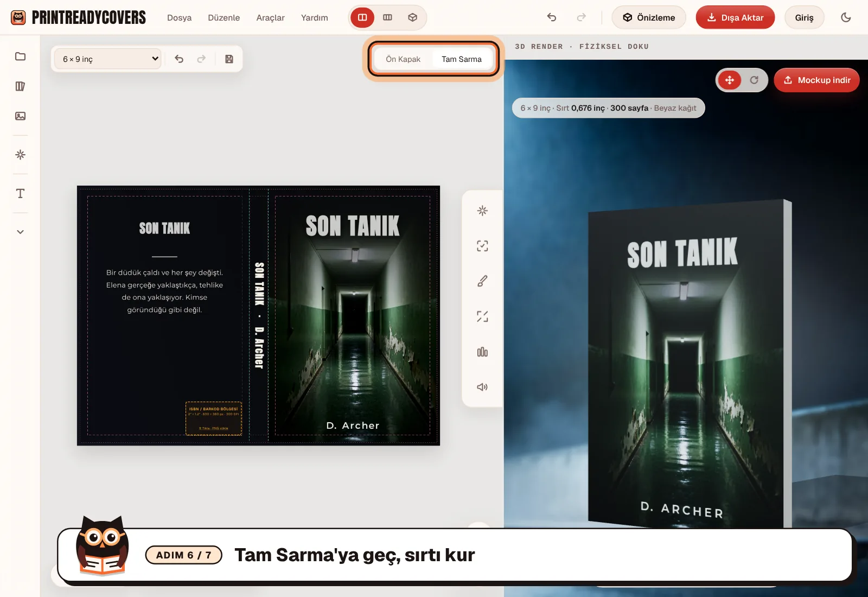
Task: Click the owl logo in the header
Action: click(18, 17)
